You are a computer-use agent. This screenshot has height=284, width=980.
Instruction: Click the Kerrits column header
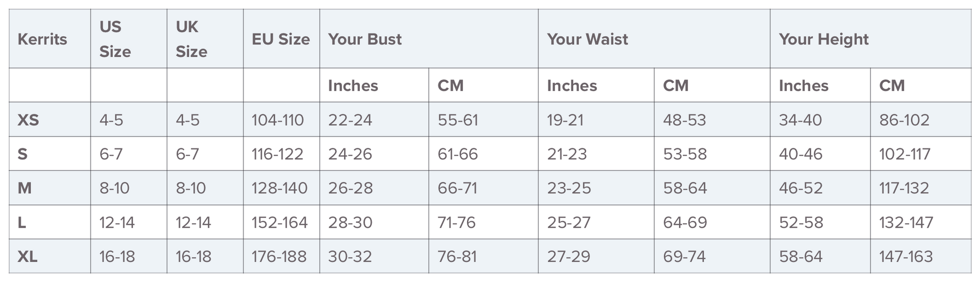click(42, 39)
